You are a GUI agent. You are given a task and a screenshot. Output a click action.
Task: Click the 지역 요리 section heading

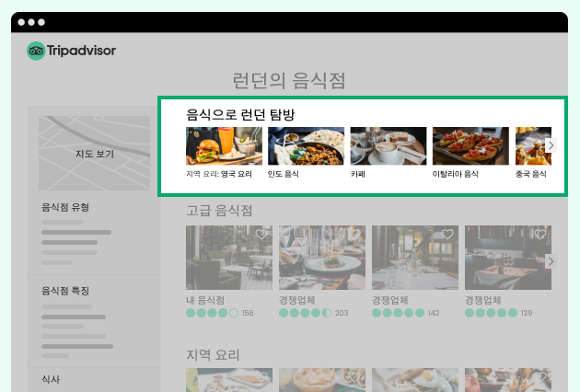pyautogui.click(x=213, y=354)
